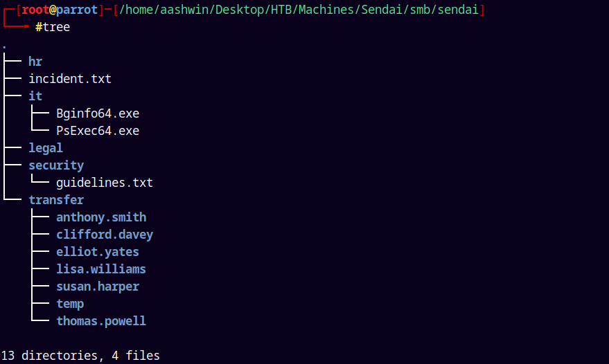The image size is (609, 364).
Task: Click the temp folder under transfer
Action: tap(70, 304)
